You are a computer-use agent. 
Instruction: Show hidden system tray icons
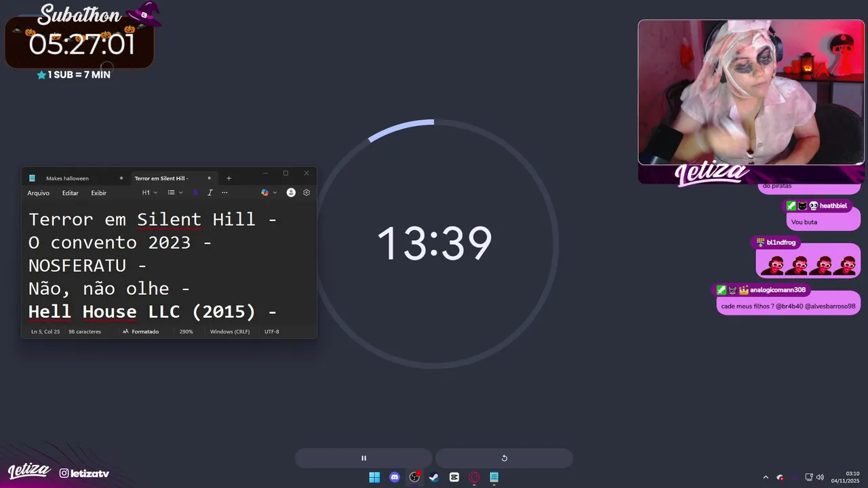tap(766, 477)
